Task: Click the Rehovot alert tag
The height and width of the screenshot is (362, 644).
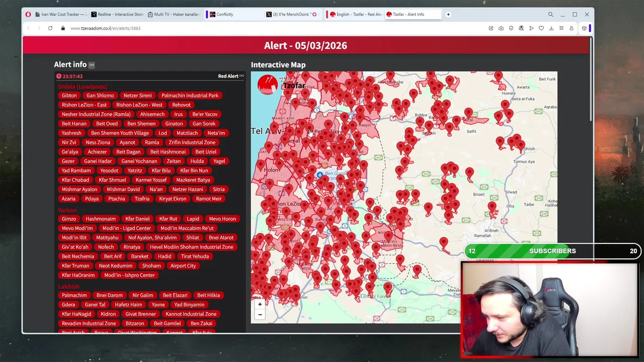Action: [x=181, y=105]
